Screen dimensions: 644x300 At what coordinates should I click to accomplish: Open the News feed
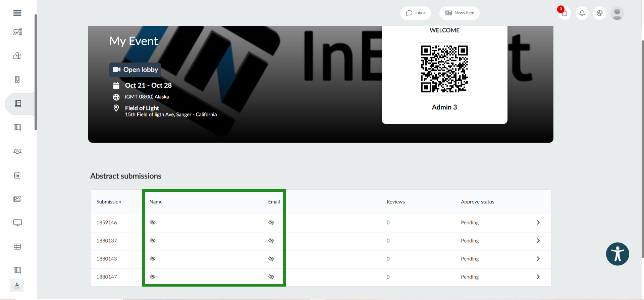pos(460,13)
